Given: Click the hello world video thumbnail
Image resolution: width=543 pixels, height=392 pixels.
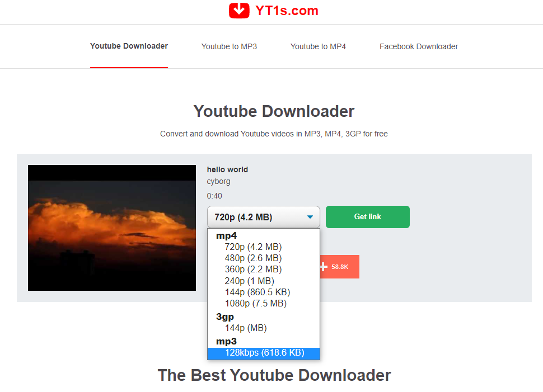Looking at the screenshot, I should point(112,228).
